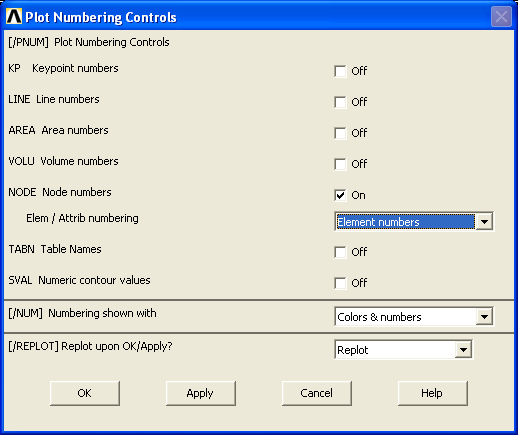The width and height of the screenshot is (518, 435).
Task: Enable Volume numbers checkbox
Action: pyautogui.click(x=340, y=164)
